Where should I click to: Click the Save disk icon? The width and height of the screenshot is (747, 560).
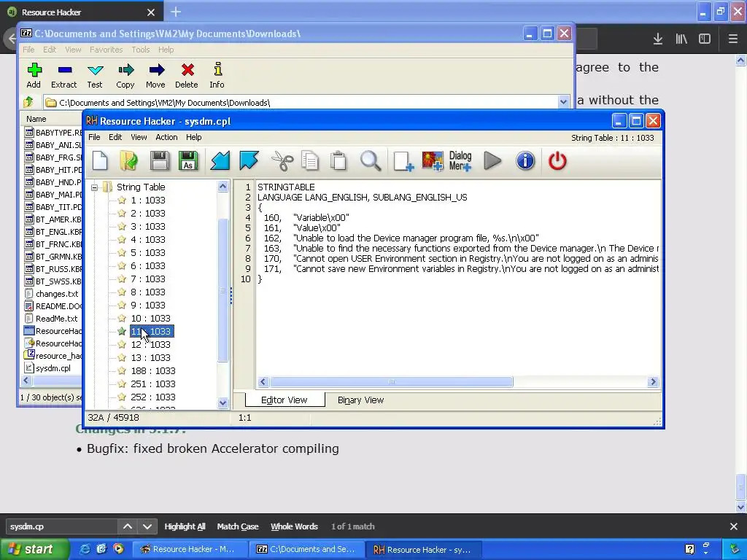tap(160, 160)
